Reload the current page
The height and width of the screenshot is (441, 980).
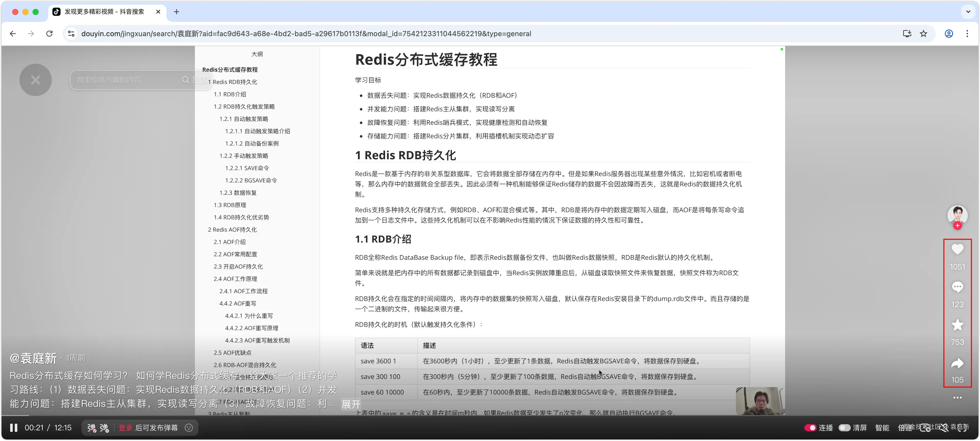[49, 34]
